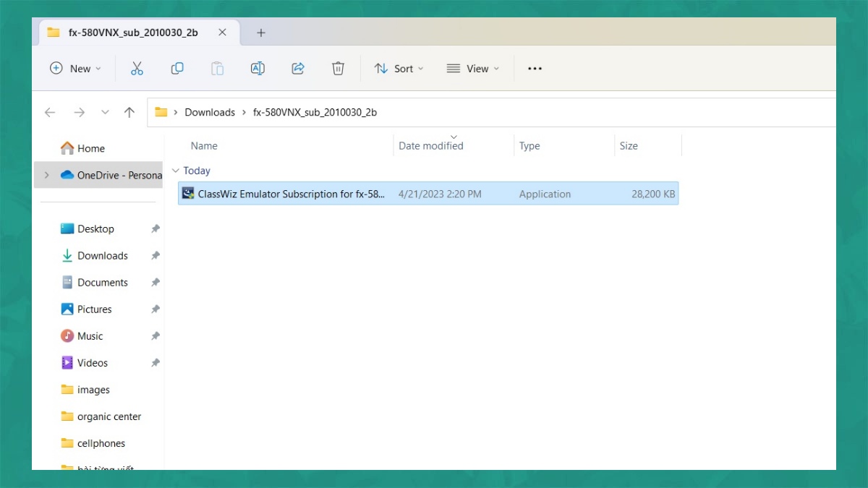The image size is (868, 488).
Task: Go up one folder level arrow
Action: pyautogui.click(x=129, y=112)
